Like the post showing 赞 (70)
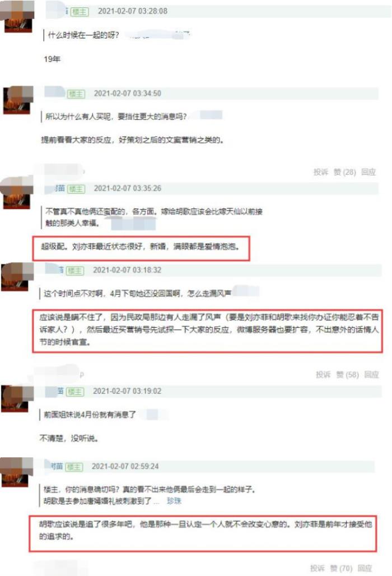 pos(341,568)
